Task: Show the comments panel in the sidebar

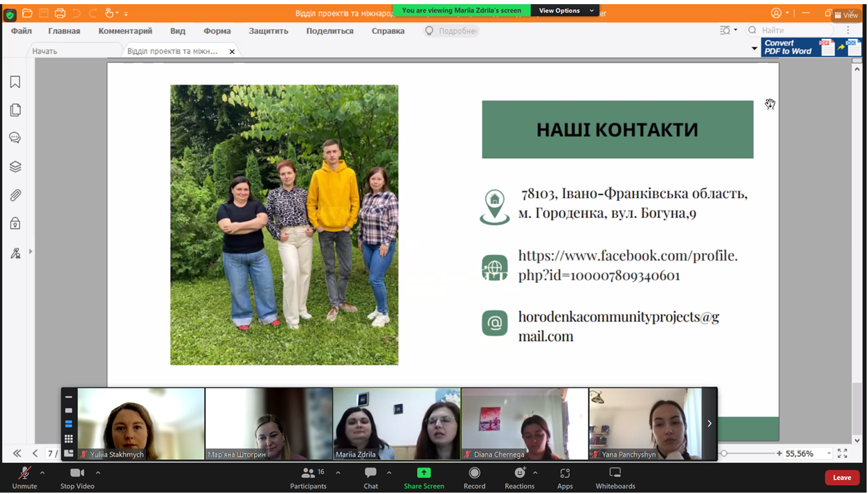Action: [x=15, y=138]
